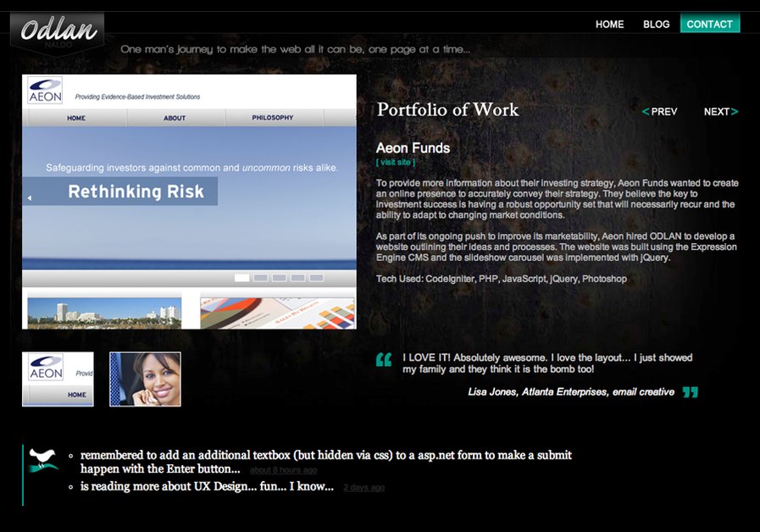The image size is (760, 532).
Task: Go to previous portfolio item via PREV
Action: [659, 111]
